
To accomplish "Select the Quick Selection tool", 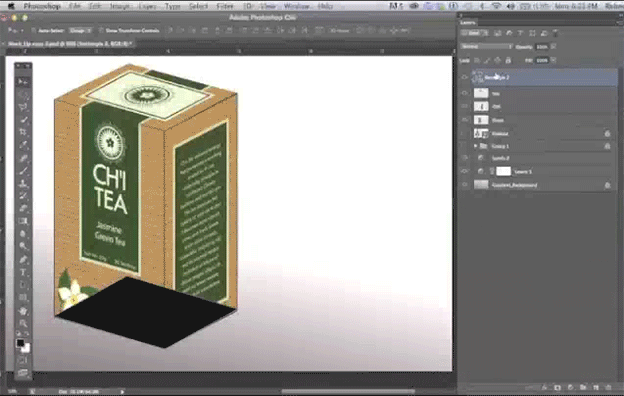I will pos(23,119).
